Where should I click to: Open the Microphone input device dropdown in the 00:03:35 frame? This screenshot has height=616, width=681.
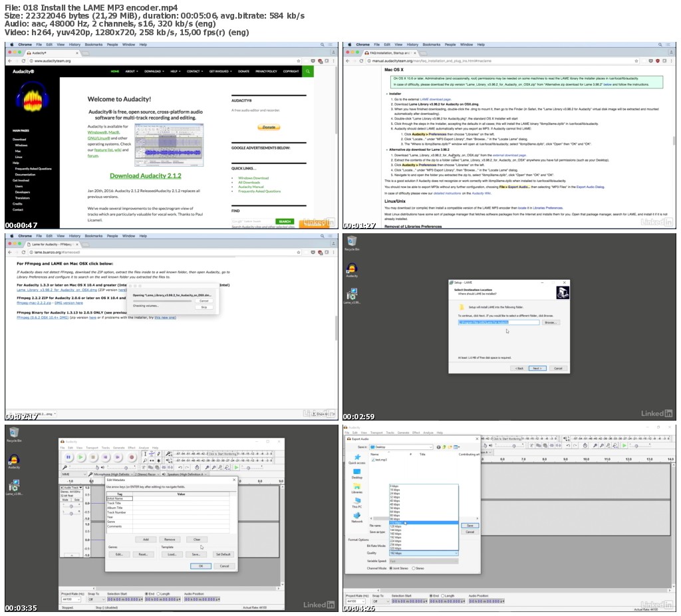[x=113, y=474]
